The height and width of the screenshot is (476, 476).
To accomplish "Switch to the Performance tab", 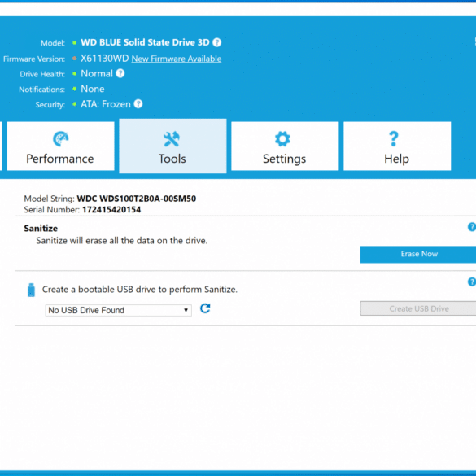I will (60, 146).
